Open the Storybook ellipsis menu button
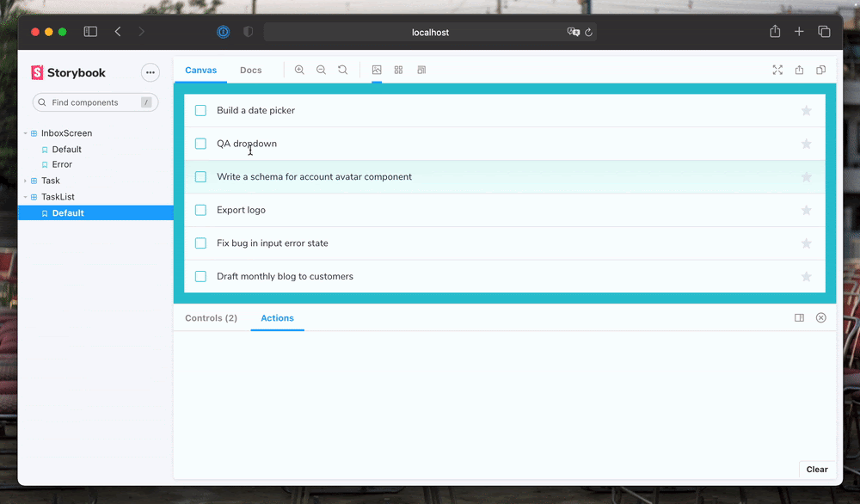 [x=150, y=73]
